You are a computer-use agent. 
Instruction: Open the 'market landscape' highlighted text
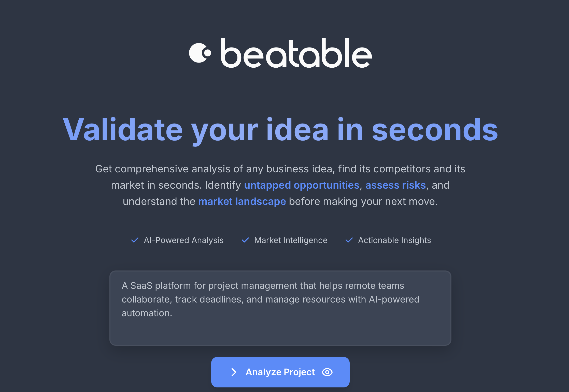pos(242,201)
